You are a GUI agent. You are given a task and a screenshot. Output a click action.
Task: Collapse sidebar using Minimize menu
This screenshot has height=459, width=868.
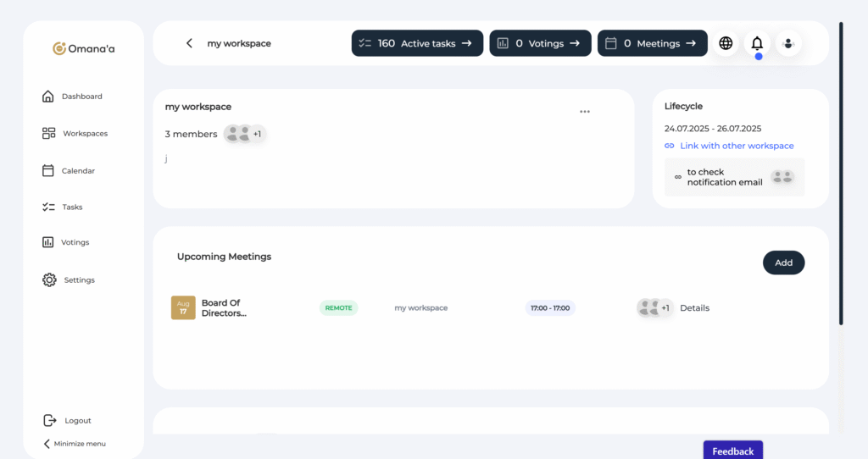coord(75,444)
